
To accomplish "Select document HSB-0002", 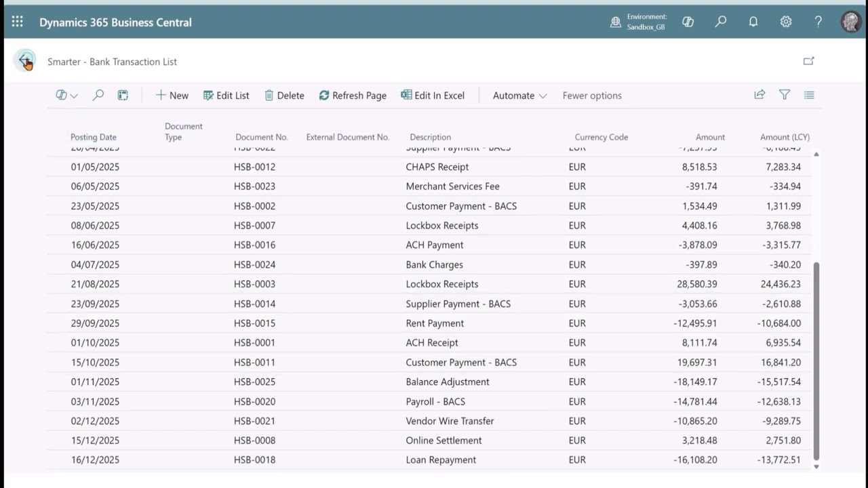I will [254, 206].
